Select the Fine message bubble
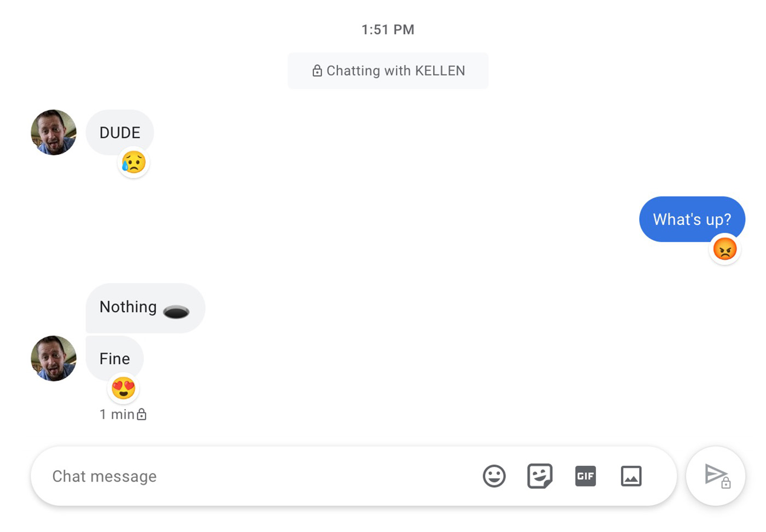This screenshot has width=766, height=532. tap(114, 358)
